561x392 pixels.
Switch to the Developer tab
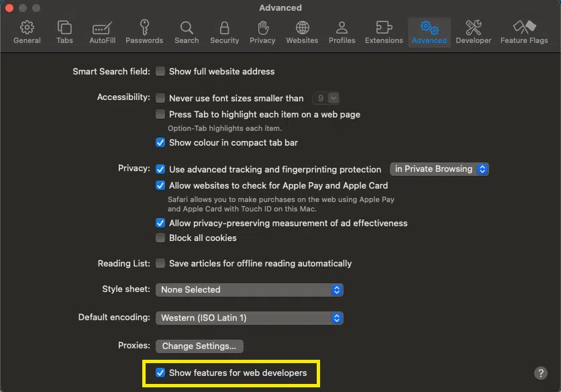(x=473, y=32)
